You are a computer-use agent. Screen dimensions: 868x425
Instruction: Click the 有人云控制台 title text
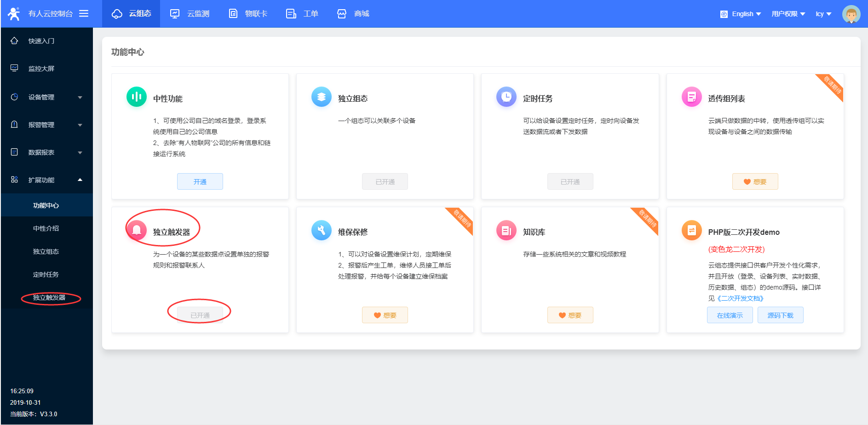click(51, 14)
